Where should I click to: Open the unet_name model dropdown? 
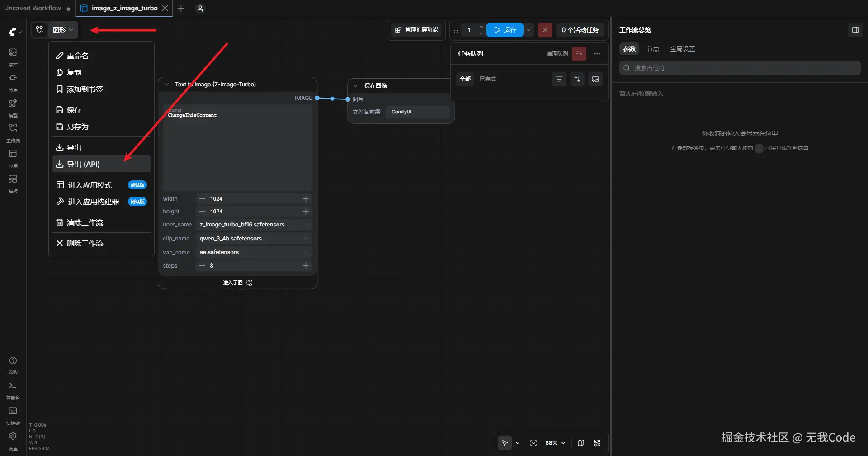pyautogui.click(x=254, y=225)
